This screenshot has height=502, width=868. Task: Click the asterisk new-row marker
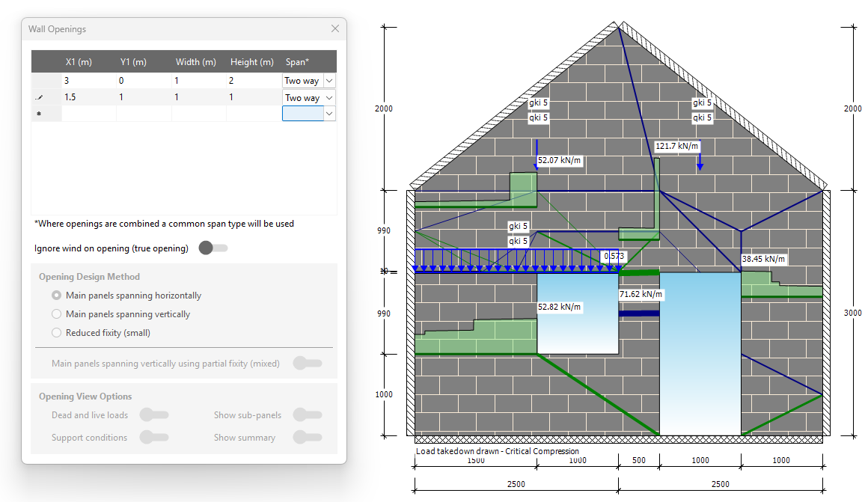(x=39, y=114)
